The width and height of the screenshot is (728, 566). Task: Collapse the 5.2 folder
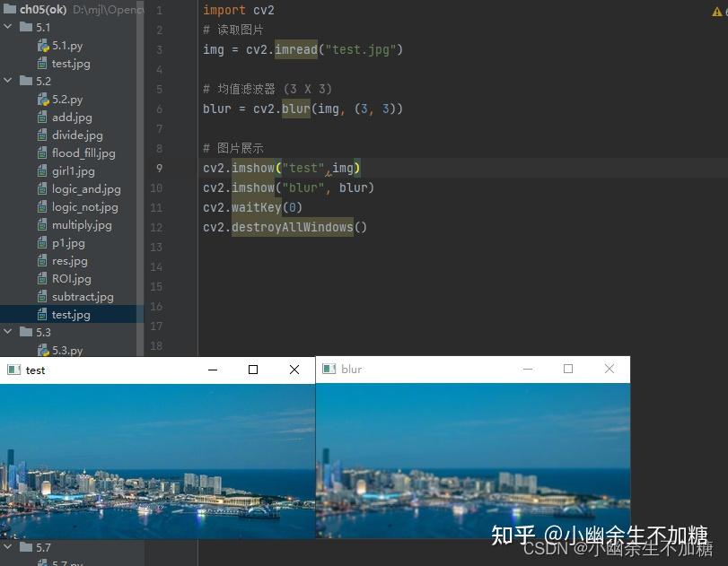[7, 81]
